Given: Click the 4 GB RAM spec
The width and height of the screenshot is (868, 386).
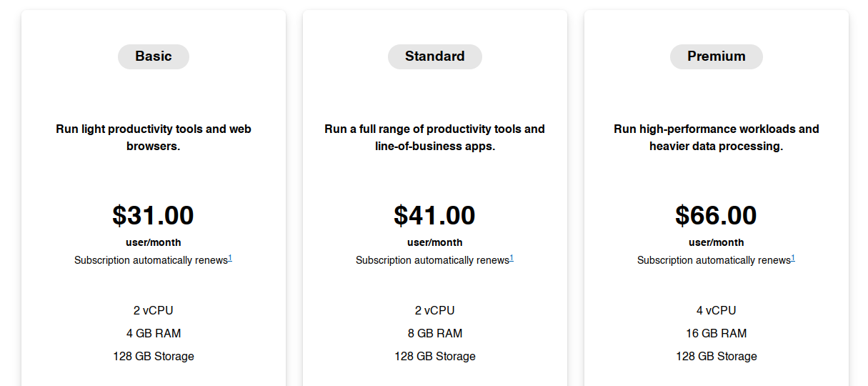Looking at the screenshot, I should click(x=154, y=333).
